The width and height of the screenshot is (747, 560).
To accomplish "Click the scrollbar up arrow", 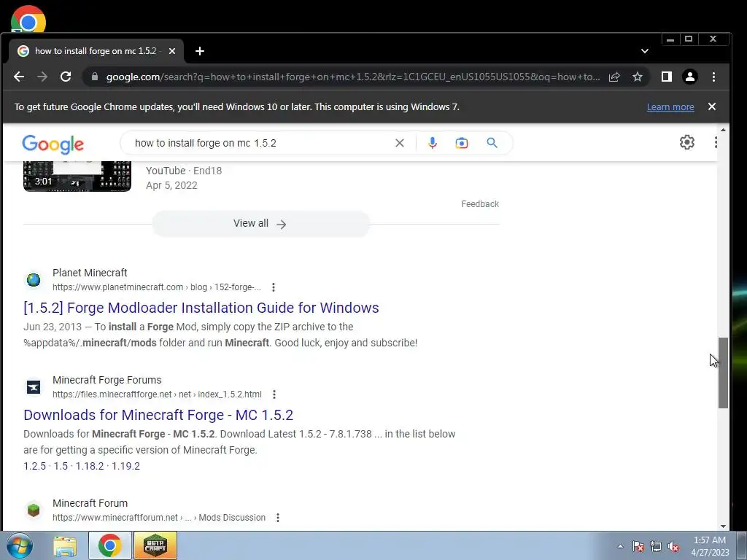I will [x=723, y=130].
